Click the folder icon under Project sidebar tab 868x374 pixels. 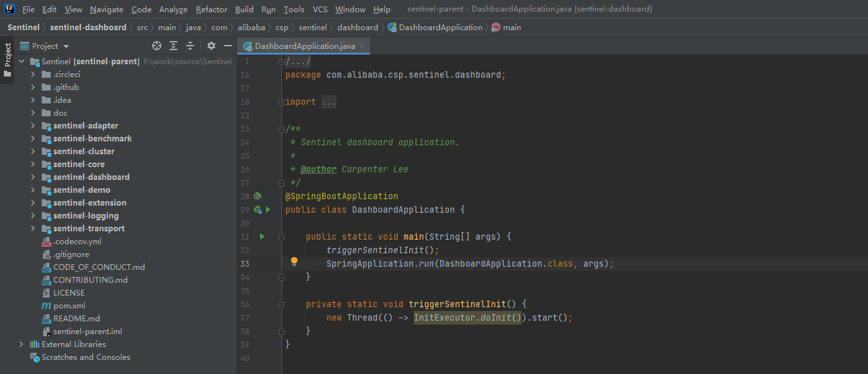[7, 74]
